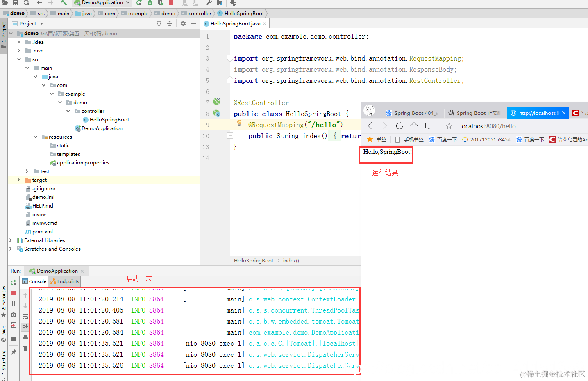Click the Build project hammer icon
Screen dimensions: 588x381
(x=64, y=2)
